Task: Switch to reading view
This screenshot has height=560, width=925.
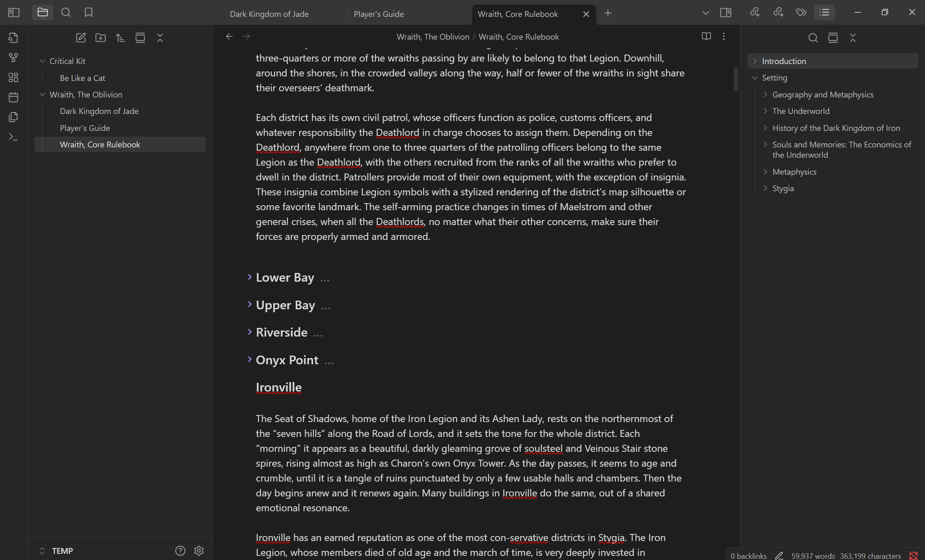Action: pyautogui.click(x=706, y=36)
